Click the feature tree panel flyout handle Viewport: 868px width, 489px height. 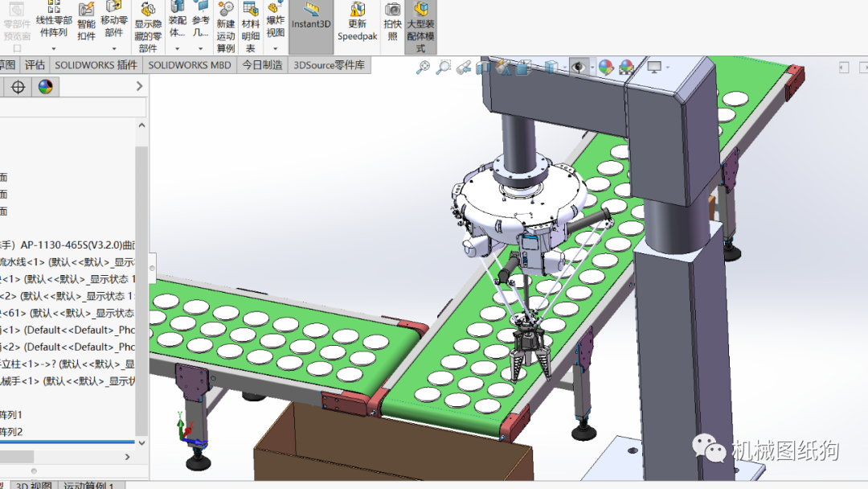(x=152, y=268)
